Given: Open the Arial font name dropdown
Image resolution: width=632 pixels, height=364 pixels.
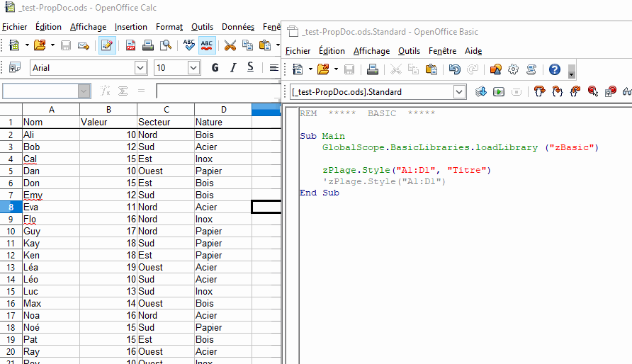Looking at the screenshot, I should tap(140, 68).
